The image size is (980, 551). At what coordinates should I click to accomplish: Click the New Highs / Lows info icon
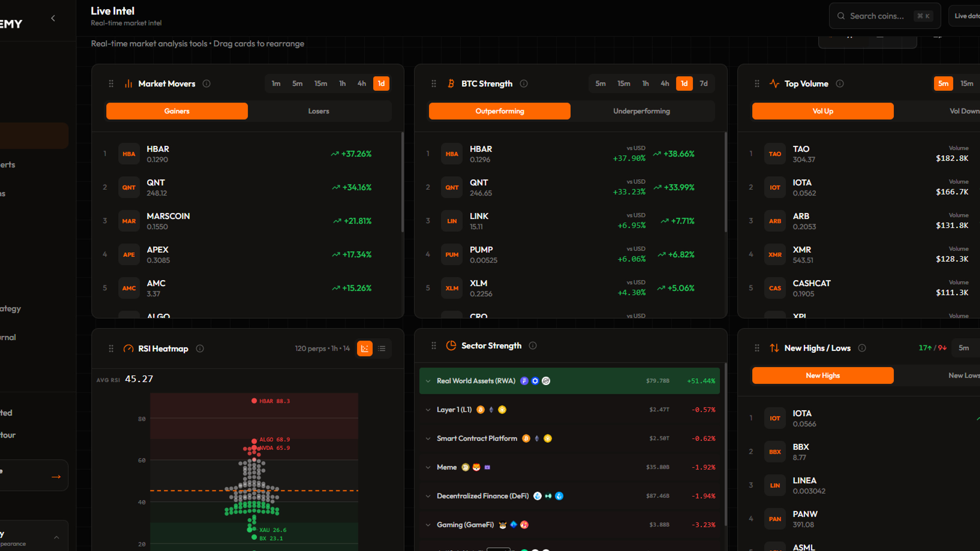(862, 348)
